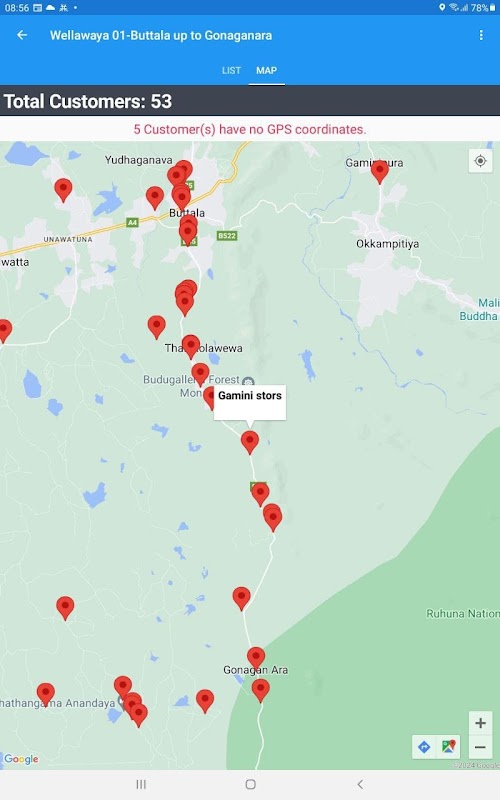Open Android recent apps button
Image resolution: width=500 pixels, height=800 pixels.
(x=141, y=784)
